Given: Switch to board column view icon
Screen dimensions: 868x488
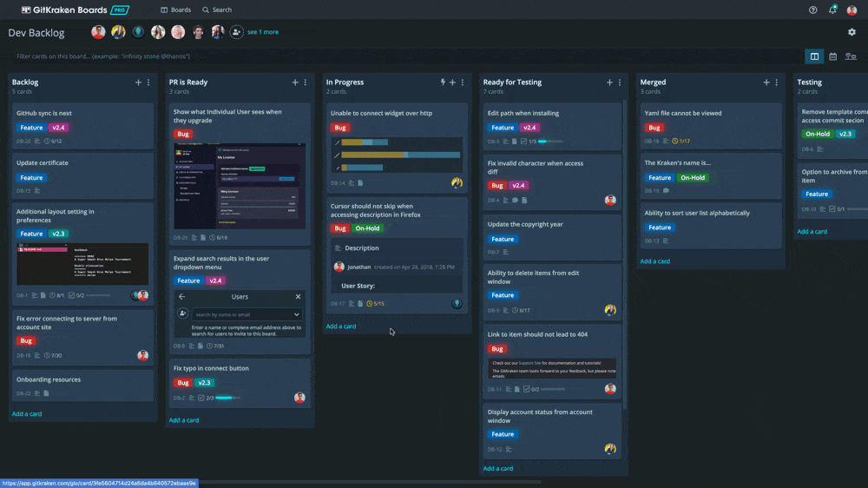Looking at the screenshot, I should [x=814, y=56].
